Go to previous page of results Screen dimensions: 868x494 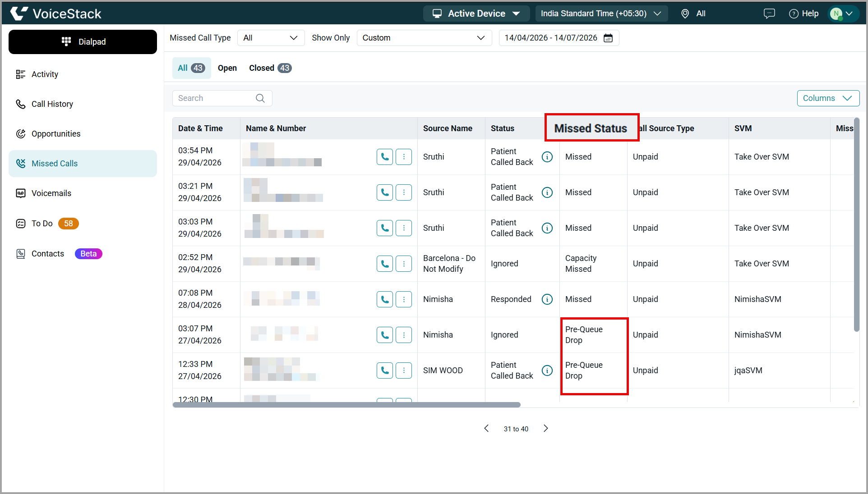pos(486,428)
